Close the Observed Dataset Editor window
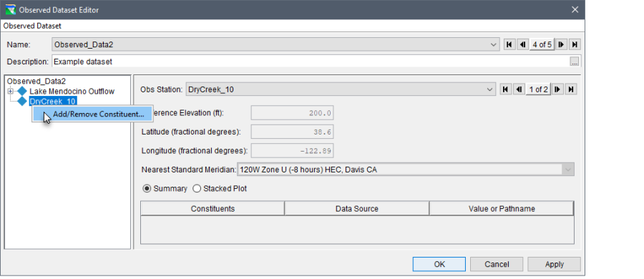 coord(575,9)
